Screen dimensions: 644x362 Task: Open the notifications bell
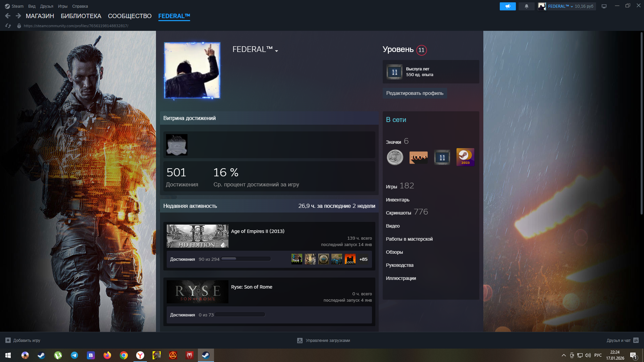click(x=526, y=6)
